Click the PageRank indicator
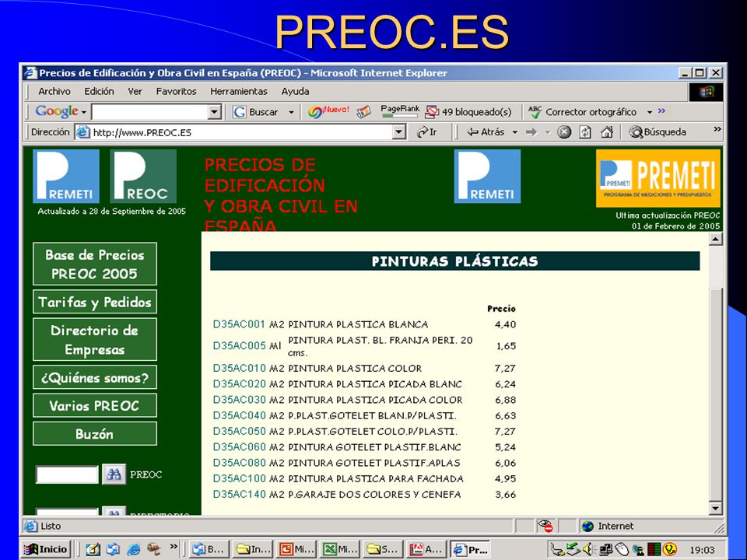747x560 pixels. tap(400, 111)
